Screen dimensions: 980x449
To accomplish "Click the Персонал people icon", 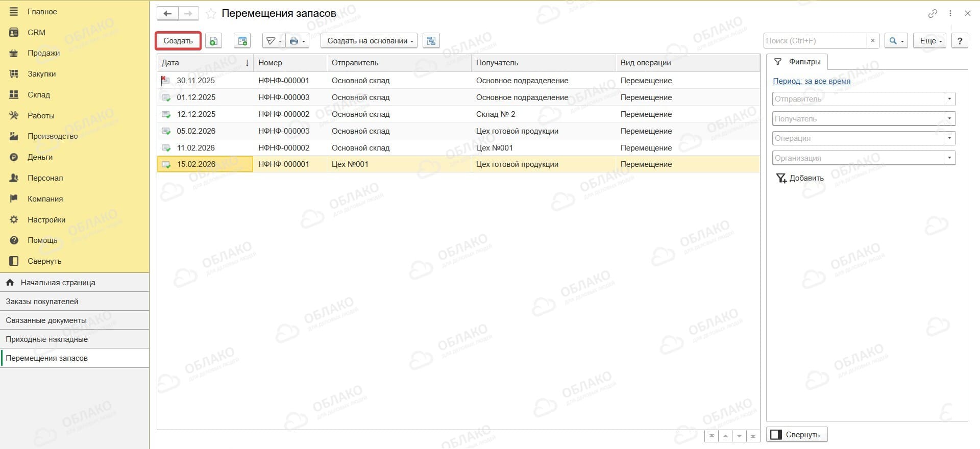I will click(14, 178).
